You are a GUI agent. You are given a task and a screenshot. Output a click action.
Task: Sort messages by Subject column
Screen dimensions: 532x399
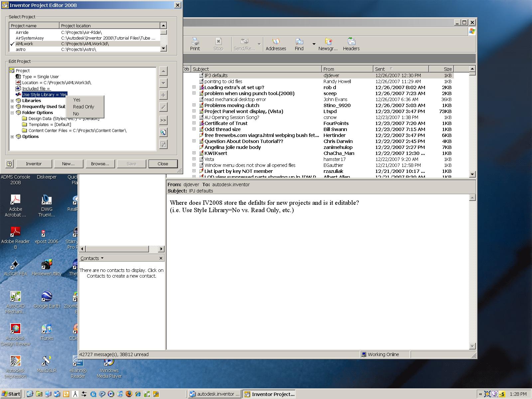[x=256, y=69]
